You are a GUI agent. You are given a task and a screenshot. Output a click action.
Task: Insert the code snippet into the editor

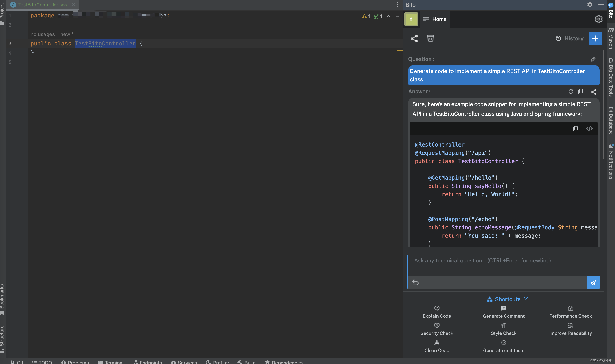(589, 129)
